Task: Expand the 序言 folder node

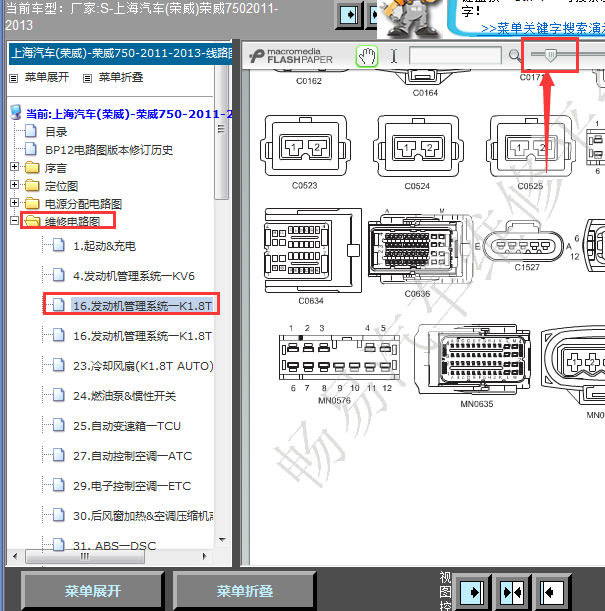Action: (14, 168)
